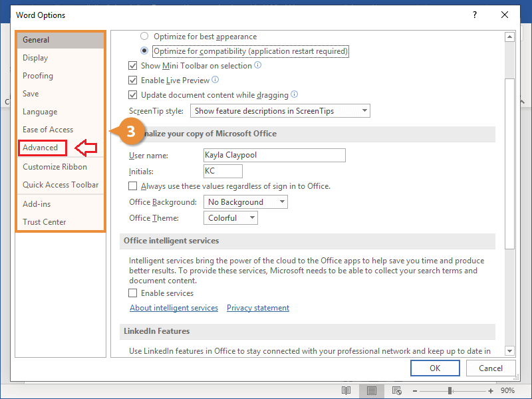
Task: Click the scroll down arrow in options pane
Action: coord(509,350)
